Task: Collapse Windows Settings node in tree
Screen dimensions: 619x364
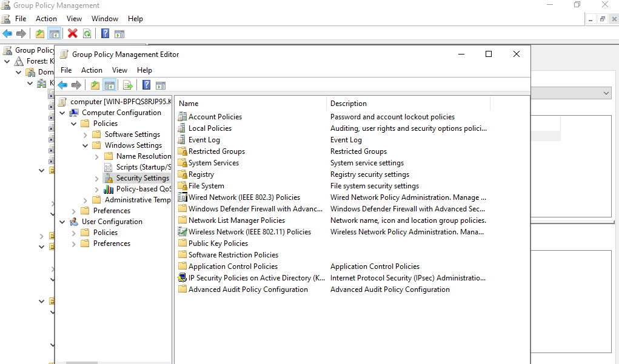Action: 85,145
